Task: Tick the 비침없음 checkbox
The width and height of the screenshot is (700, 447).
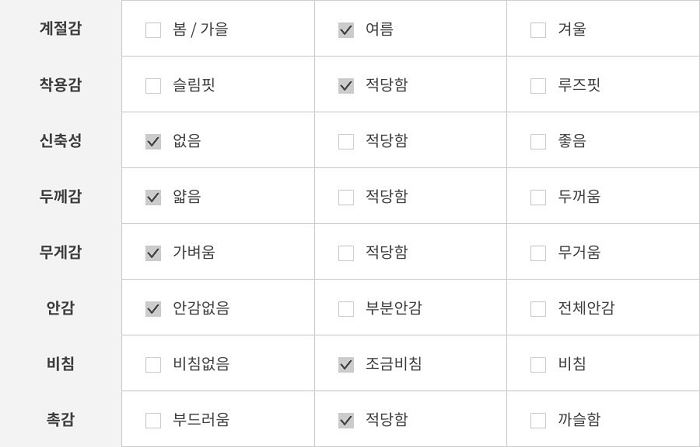Action: tap(153, 365)
